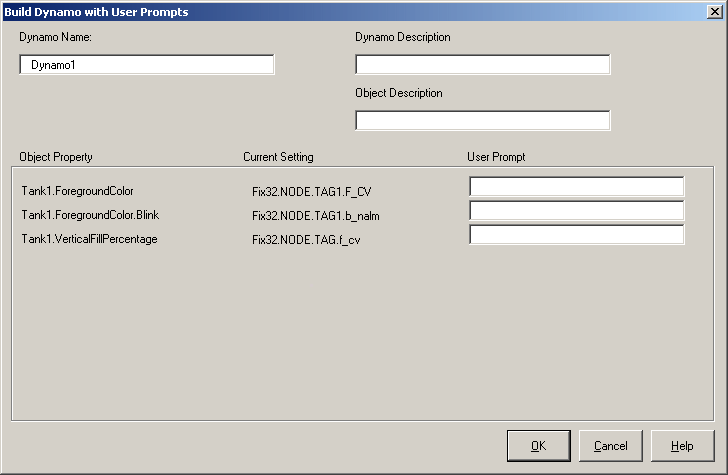Open Help for this dialog
Viewport: 728px width, 475px height.
[x=682, y=446]
